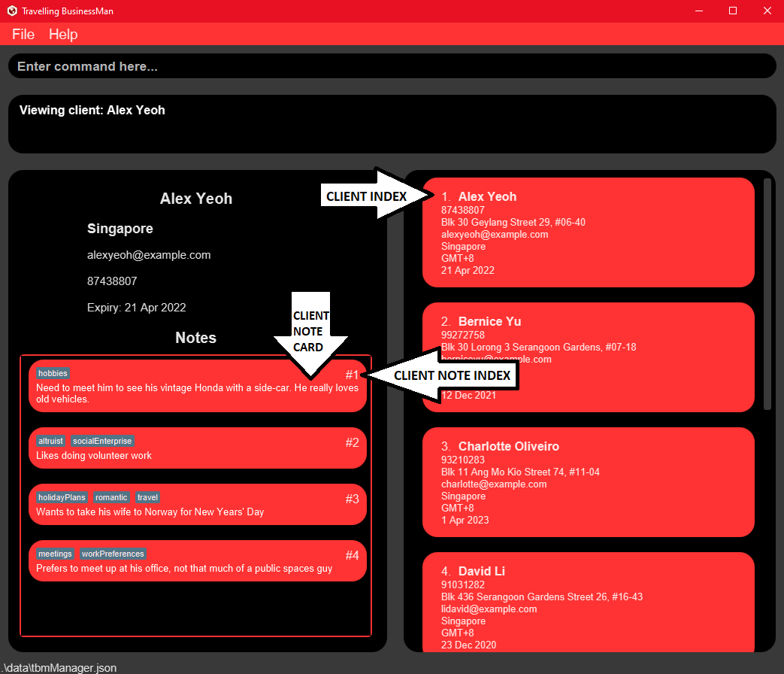This screenshot has height=674, width=784.
Task: Click the Notes heading
Action: coord(196,338)
